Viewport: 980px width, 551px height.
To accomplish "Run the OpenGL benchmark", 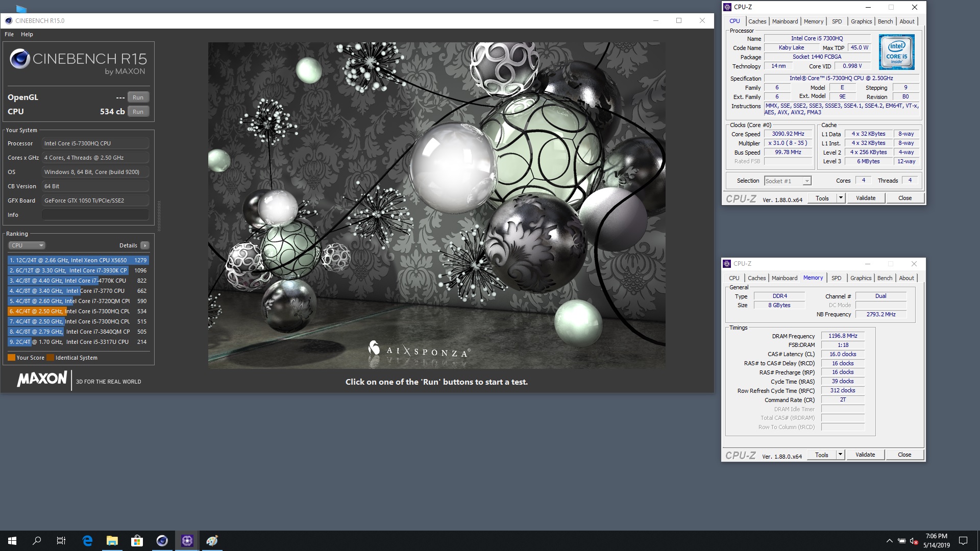I will [x=138, y=97].
